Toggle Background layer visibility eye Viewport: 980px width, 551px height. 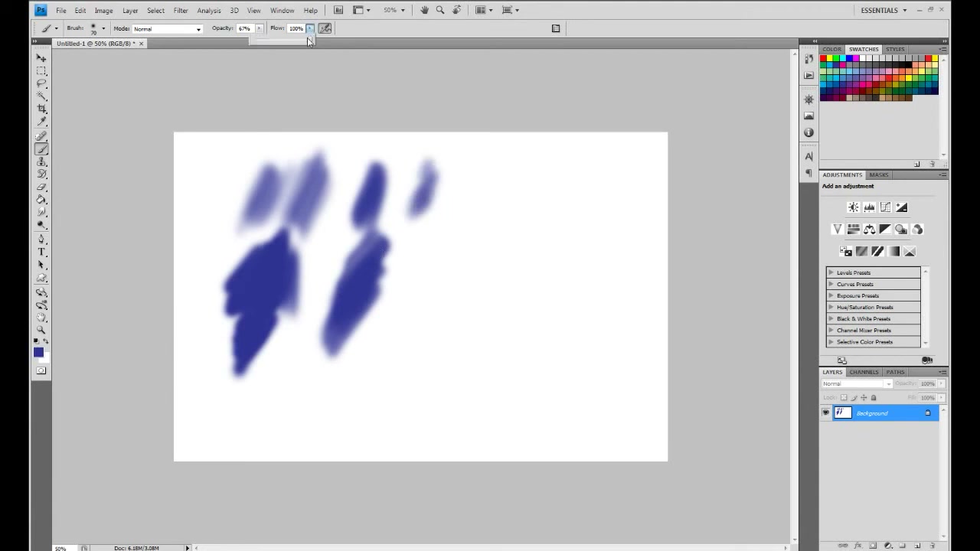click(825, 413)
